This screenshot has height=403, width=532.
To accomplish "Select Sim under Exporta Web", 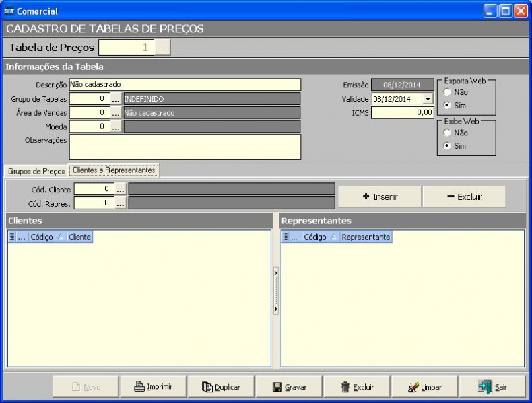I will click(447, 106).
